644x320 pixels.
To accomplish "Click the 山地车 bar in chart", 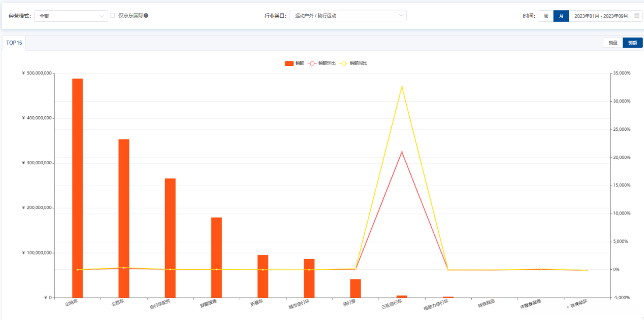I will (x=77, y=188).
